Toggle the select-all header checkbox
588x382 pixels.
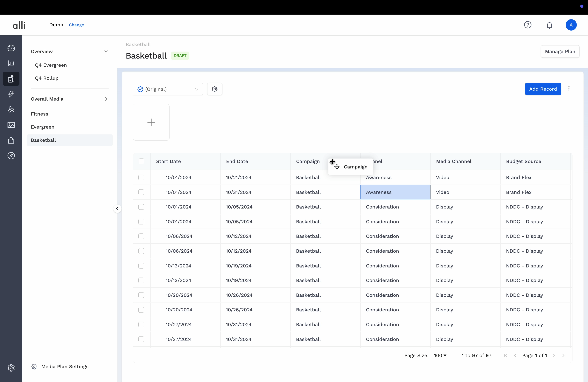pyautogui.click(x=141, y=161)
